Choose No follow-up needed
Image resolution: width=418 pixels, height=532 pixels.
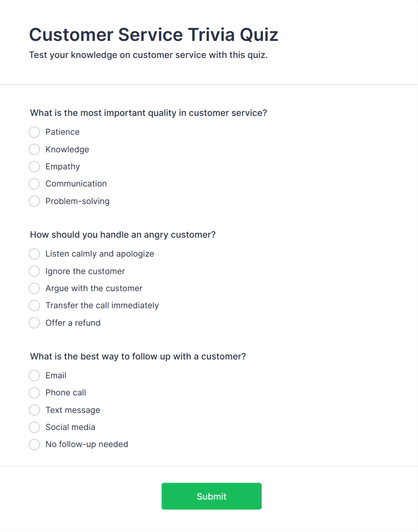tap(35, 444)
